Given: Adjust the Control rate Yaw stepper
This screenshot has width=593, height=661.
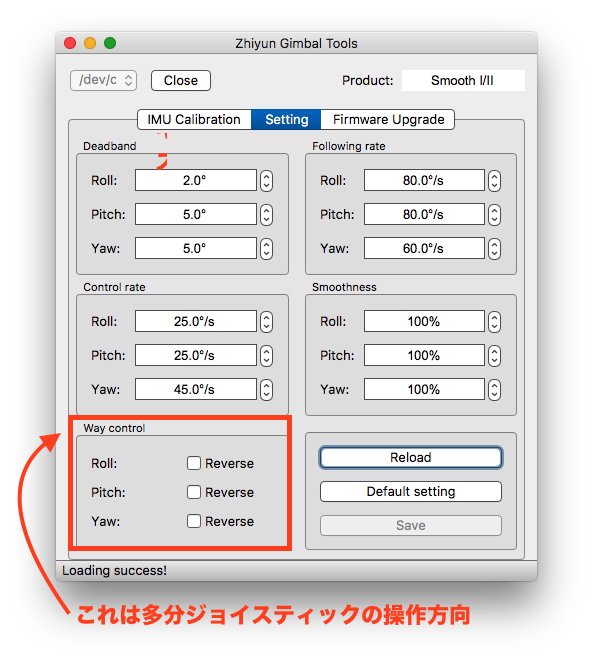Looking at the screenshot, I should click(266, 390).
